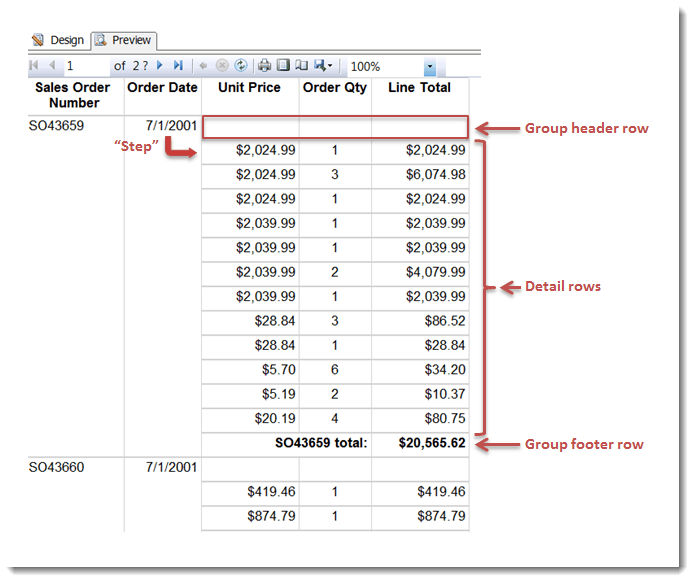Jump to the last report page
Image resolution: width=694 pixels, height=582 pixels.
(178, 66)
